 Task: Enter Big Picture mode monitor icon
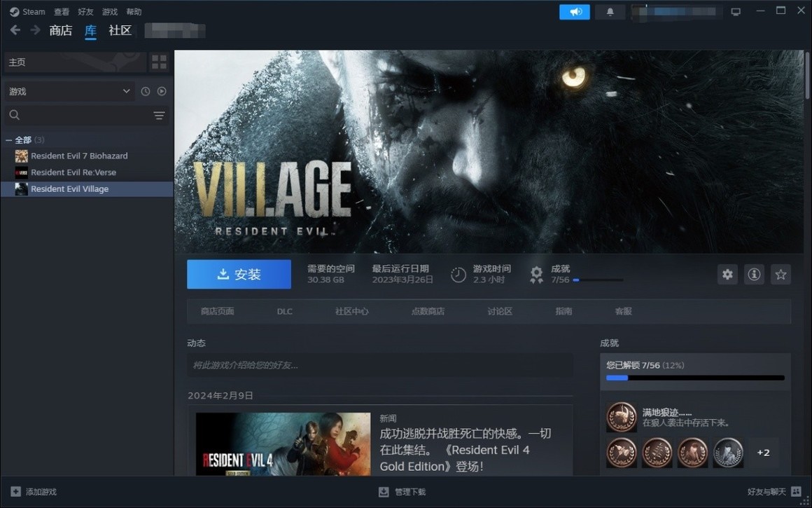click(736, 11)
